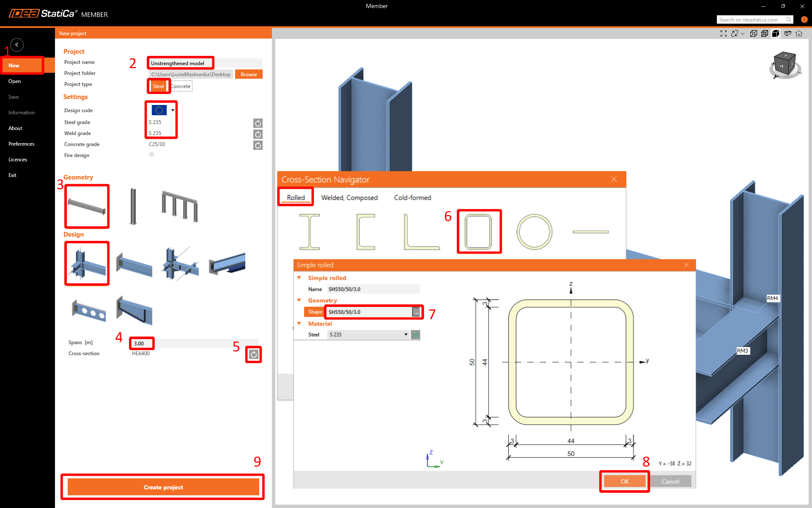This screenshot has height=508, width=812.
Task: Select the rectangular hollow section shape
Action: pos(479,232)
